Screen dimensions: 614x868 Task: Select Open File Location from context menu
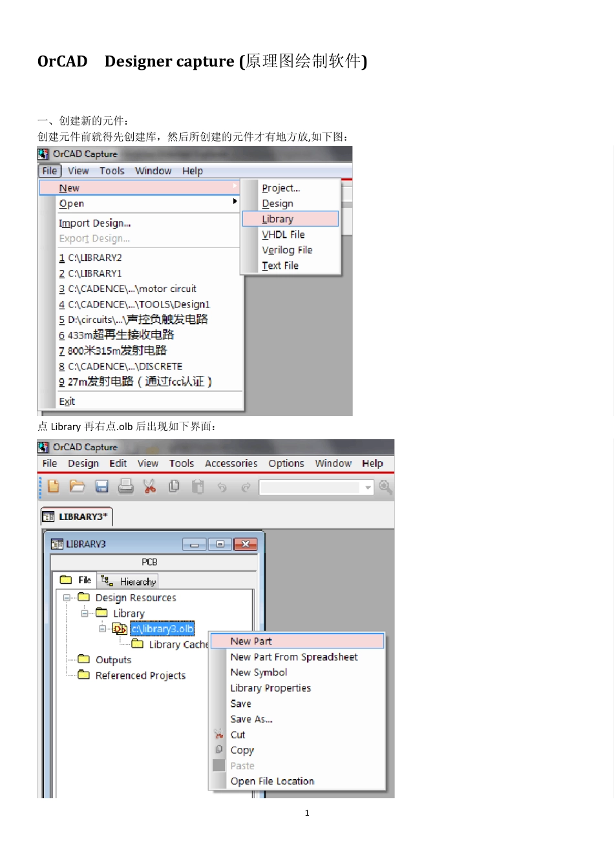[272, 781]
